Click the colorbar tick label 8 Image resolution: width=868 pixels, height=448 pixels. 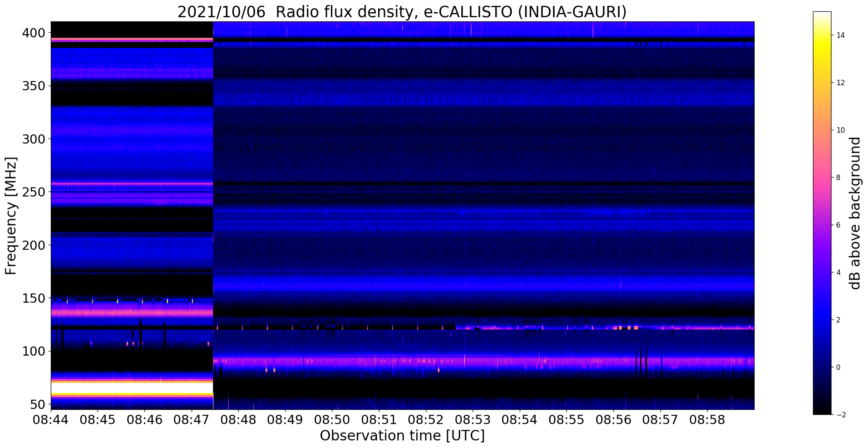838,178
